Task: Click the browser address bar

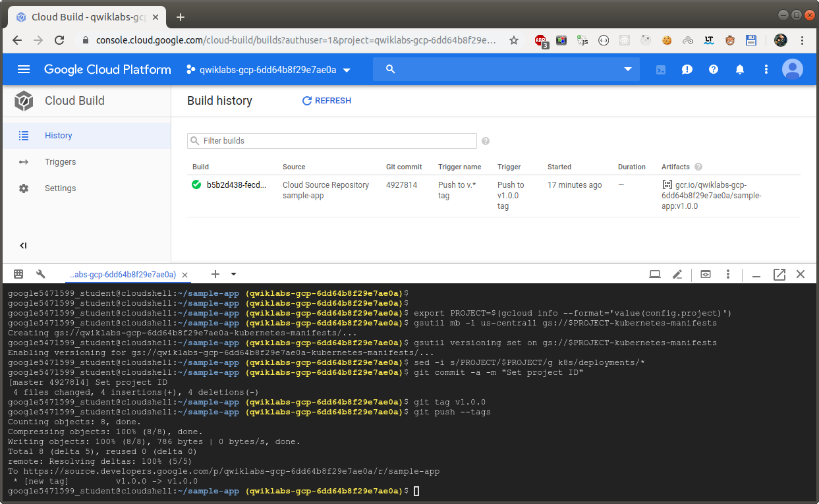Action: tap(297, 40)
